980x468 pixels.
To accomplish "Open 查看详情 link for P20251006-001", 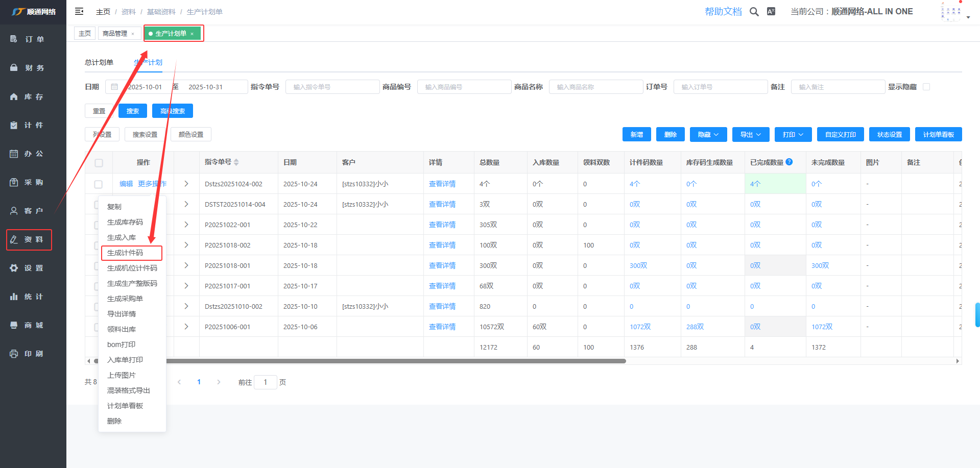I will coord(442,327).
